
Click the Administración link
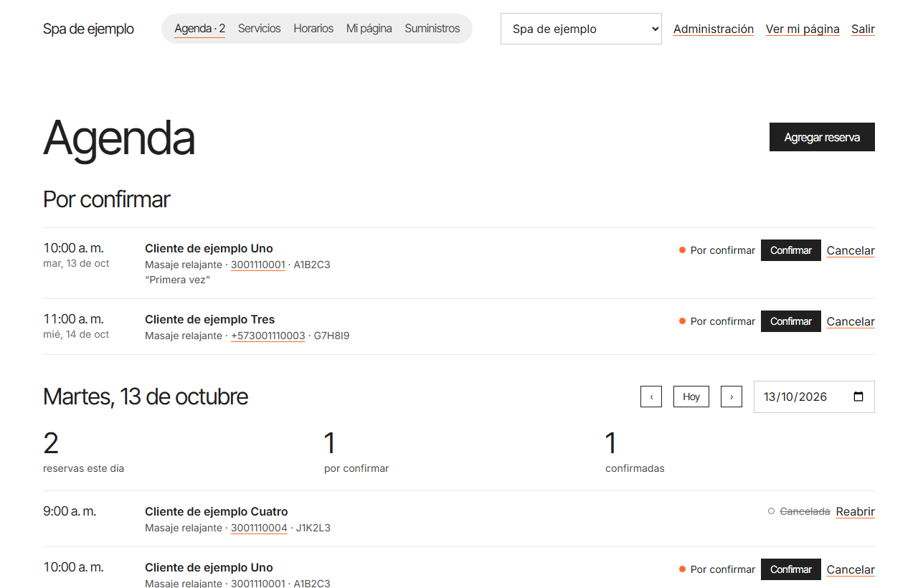[714, 29]
